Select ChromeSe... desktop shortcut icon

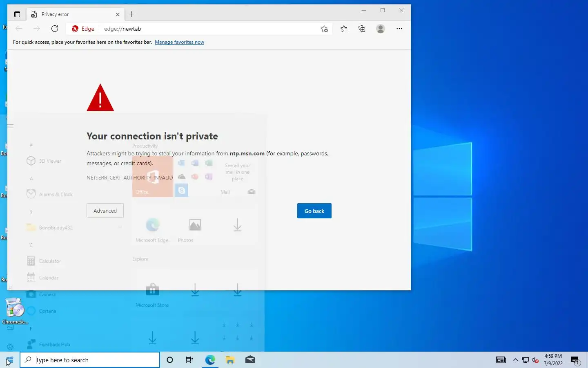(x=15, y=311)
